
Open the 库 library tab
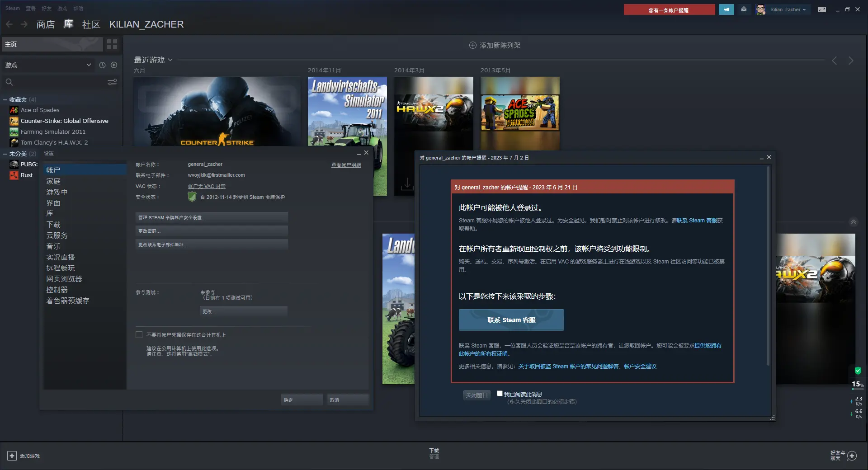(68, 24)
